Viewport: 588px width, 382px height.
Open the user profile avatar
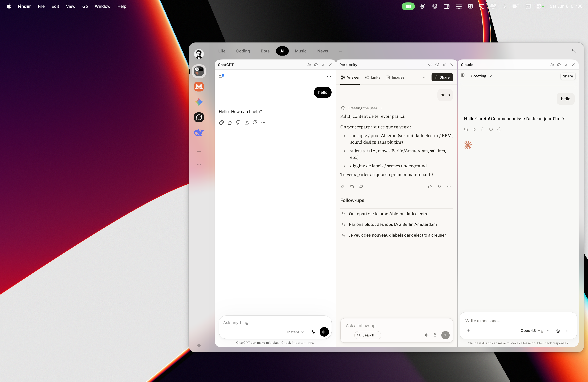pos(199,54)
